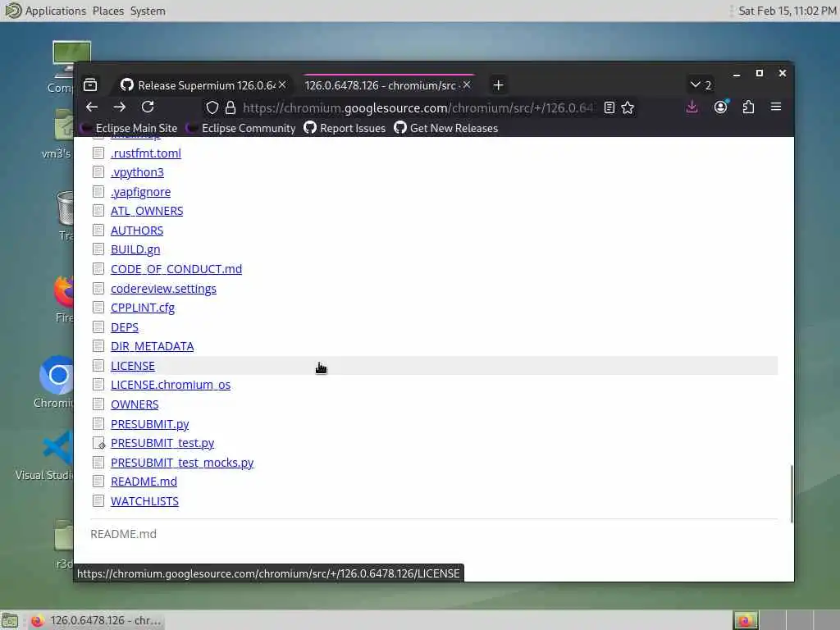Screen dimensions: 840x630
Task: Open the CODE_OF_CONDUCT.md link
Action: tap(176, 269)
